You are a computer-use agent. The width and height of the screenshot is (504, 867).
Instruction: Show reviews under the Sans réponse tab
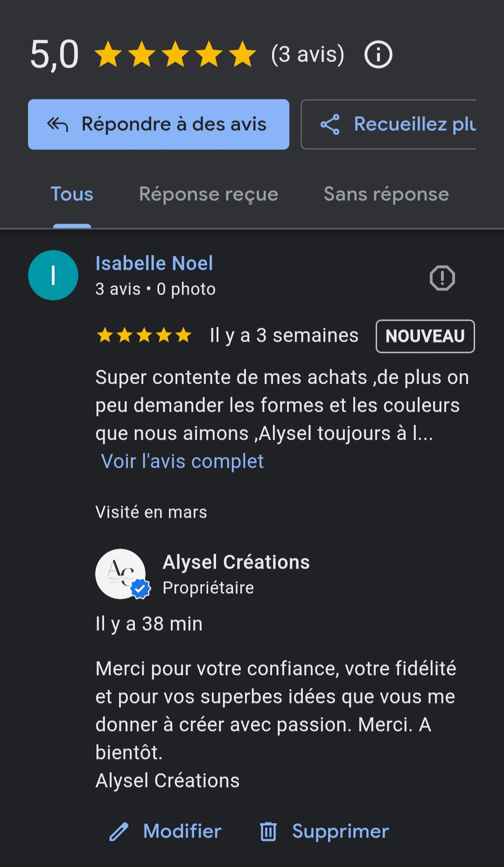coord(386,194)
